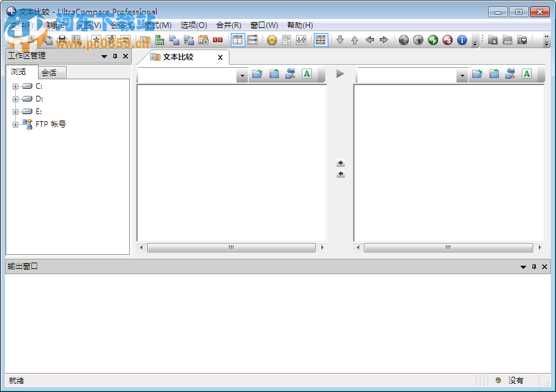Click the folder compare with arrows icon

click(x=189, y=40)
